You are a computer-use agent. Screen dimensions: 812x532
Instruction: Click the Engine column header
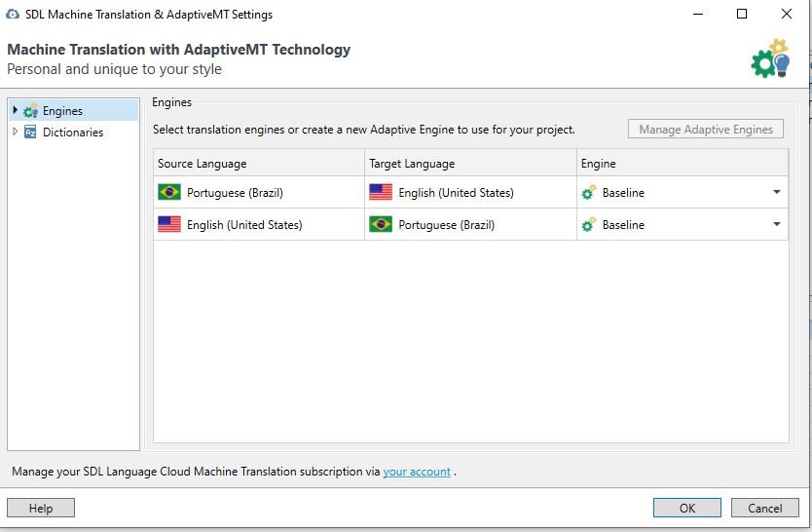tap(683, 163)
